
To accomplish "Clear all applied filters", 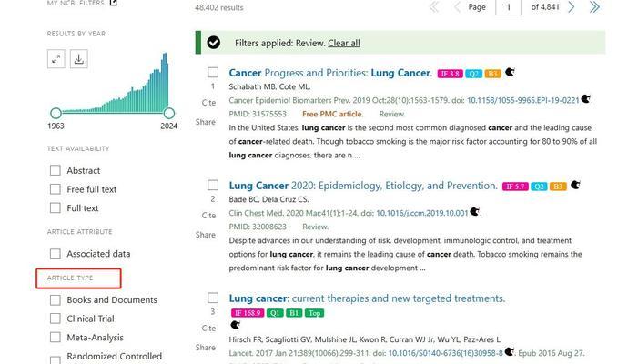I will pyautogui.click(x=343, y=43).
